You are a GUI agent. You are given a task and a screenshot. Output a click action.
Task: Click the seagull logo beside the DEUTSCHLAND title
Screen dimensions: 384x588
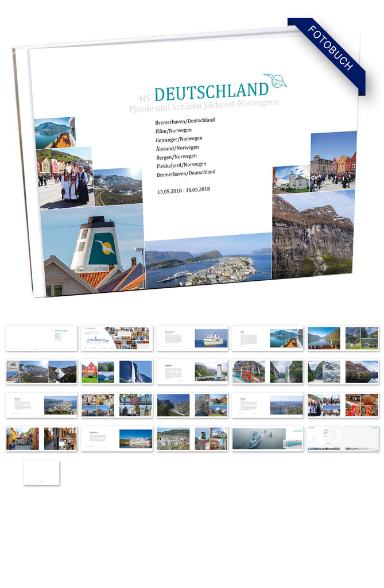[x=275, y=81]
